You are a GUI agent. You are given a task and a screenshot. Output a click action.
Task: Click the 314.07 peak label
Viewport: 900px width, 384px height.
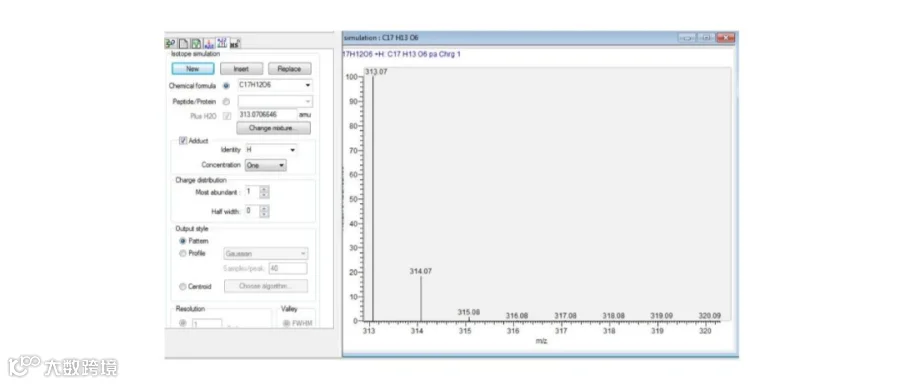421,271
